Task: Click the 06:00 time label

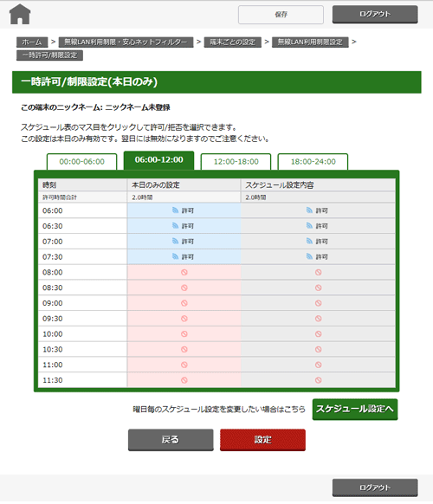Action: point(53,210)
